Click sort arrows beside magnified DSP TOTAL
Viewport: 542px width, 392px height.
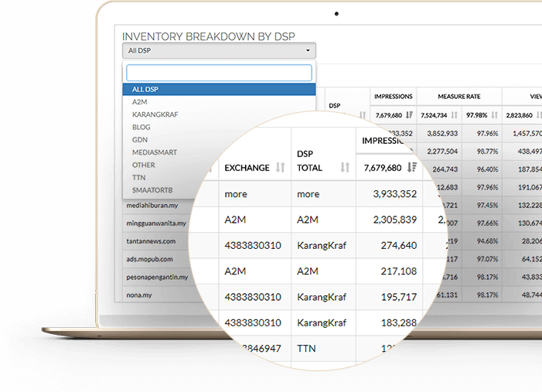(345, 168)
